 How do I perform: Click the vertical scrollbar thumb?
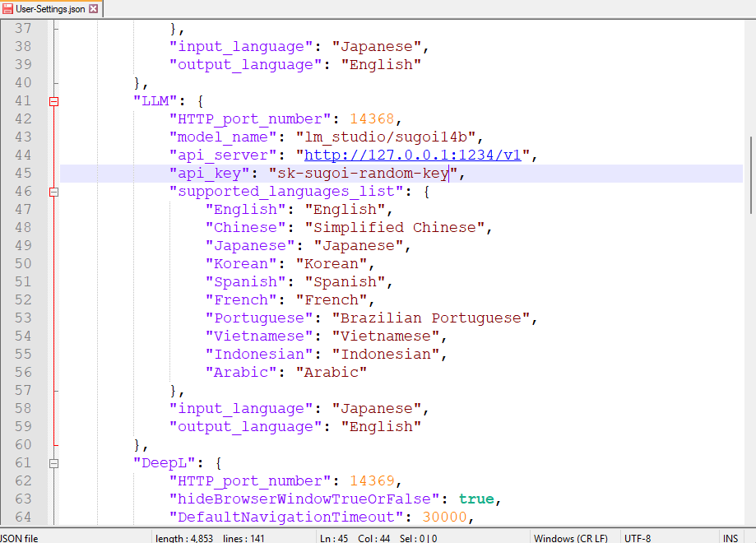(751, 175)
